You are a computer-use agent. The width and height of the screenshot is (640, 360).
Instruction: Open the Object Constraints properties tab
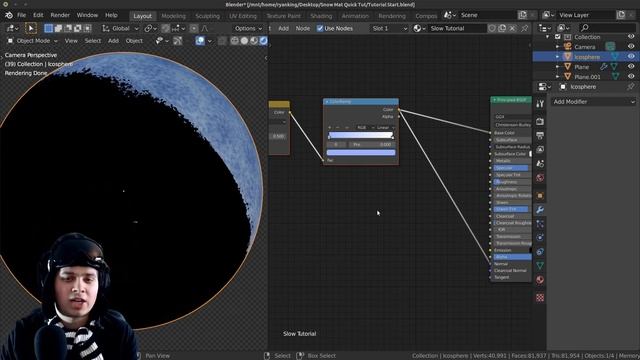coord(540,251)
